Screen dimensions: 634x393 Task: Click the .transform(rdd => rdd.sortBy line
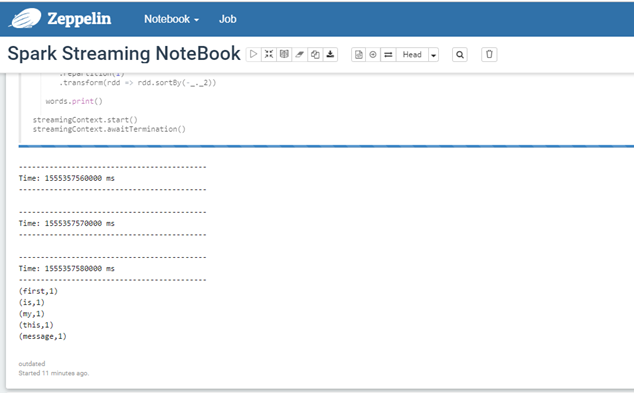pos(137,83)
